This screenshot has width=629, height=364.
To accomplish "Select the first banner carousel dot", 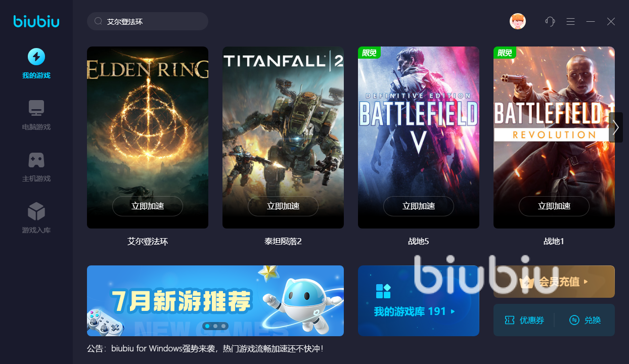I will click(x=207, y=326).
